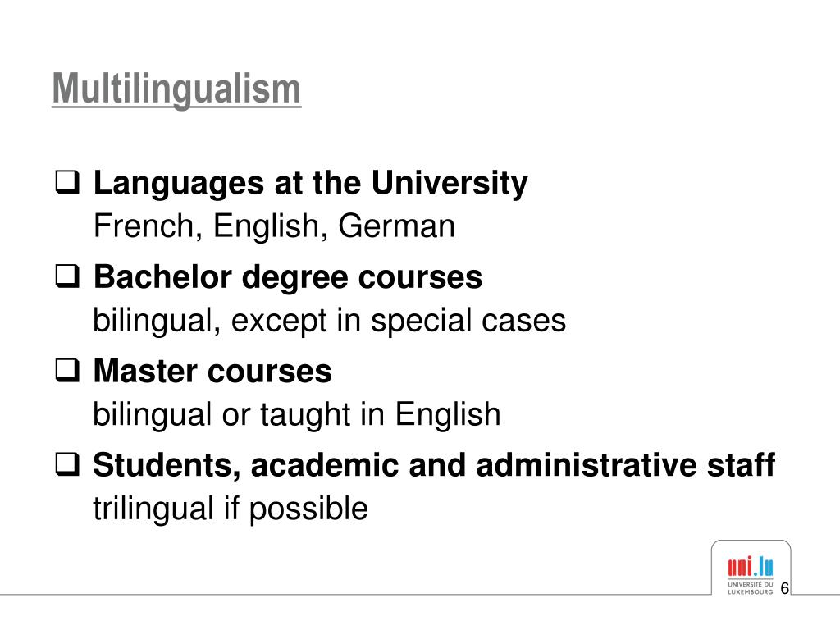
Task: Click the Université du Luxembourg caption text
Action: click(x=750, y=588)
